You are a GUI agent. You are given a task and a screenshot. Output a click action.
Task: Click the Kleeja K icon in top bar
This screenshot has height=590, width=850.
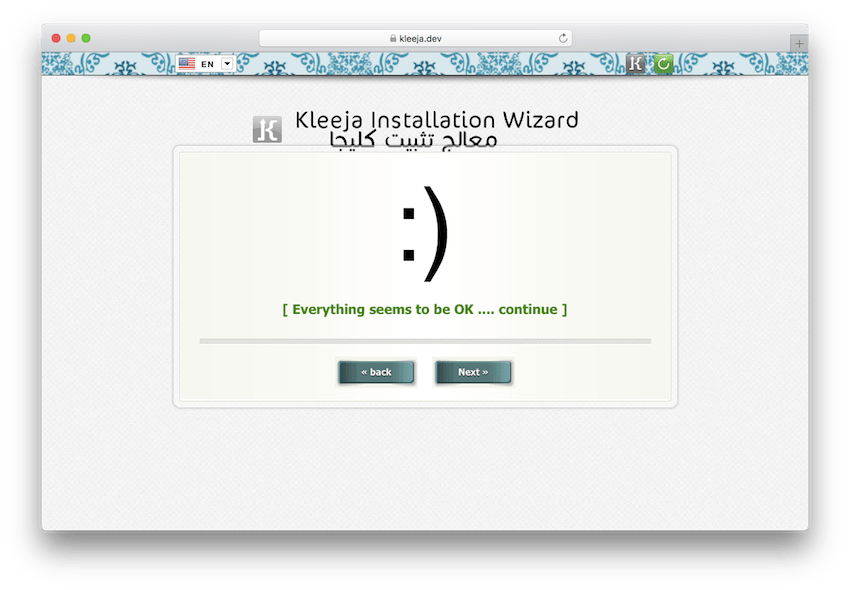tap(635, 64)
